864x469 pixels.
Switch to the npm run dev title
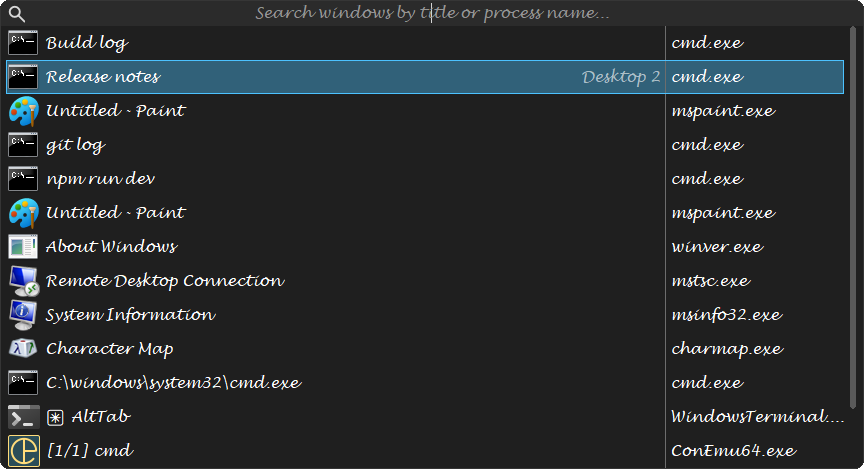[100, 179]
